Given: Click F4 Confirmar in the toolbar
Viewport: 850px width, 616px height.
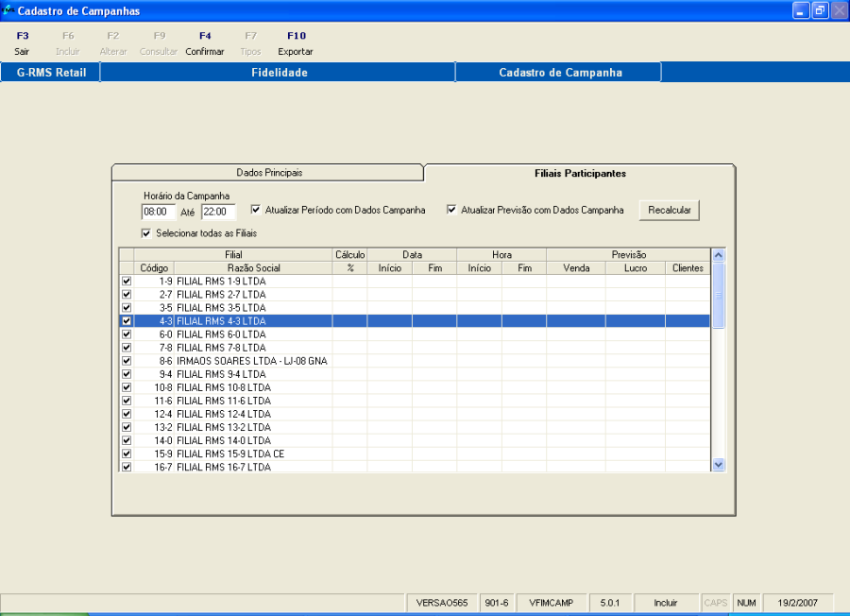Looking at the screenshot, I should tap(204, 43).
